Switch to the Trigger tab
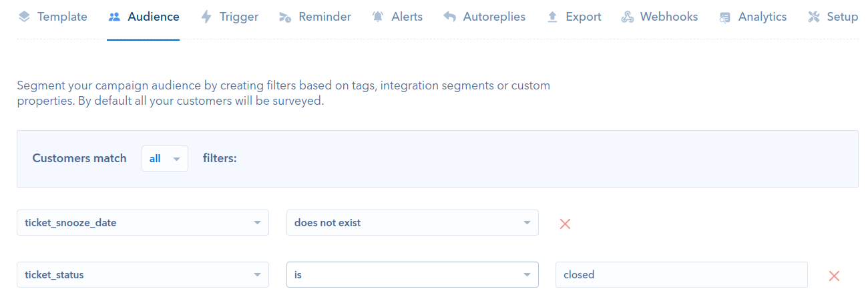This screenshot has height=305, width=868. [x=229, y=17]
